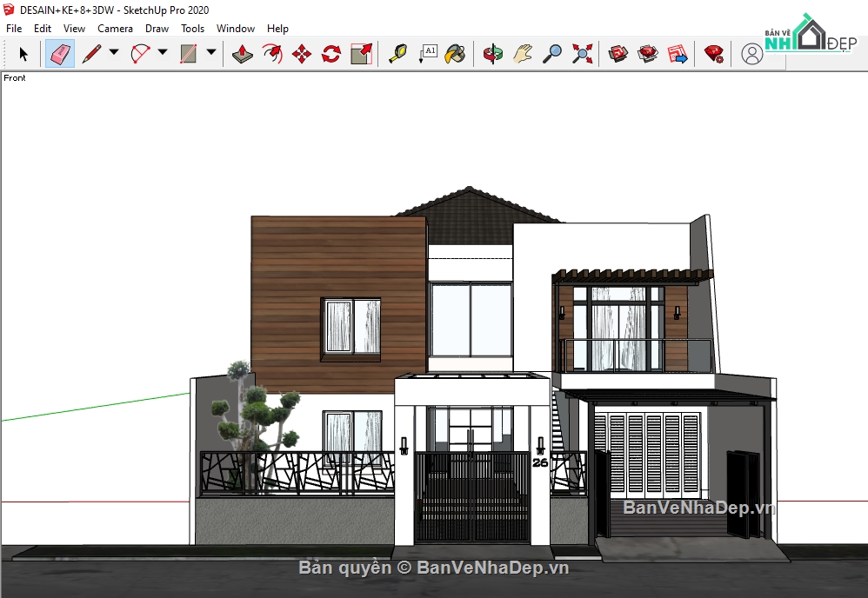Open the Camera menu

(x=116, y=28)
